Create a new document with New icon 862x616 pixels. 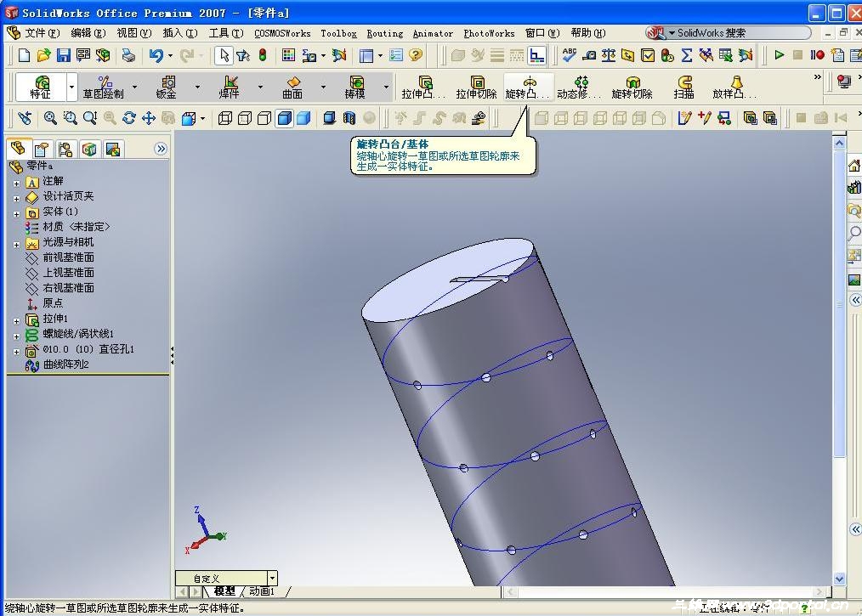[24, 55]
